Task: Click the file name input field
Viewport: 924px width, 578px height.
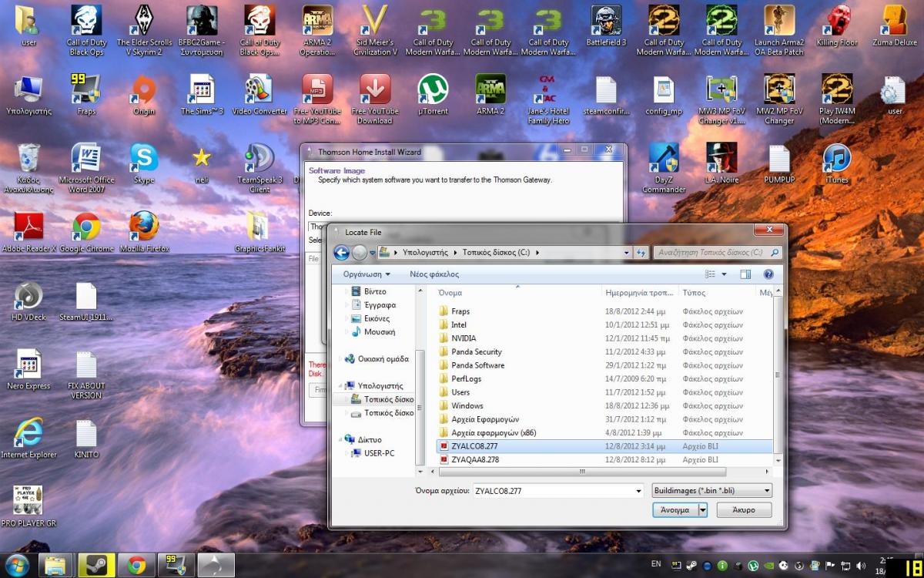Action: (553, 491)
